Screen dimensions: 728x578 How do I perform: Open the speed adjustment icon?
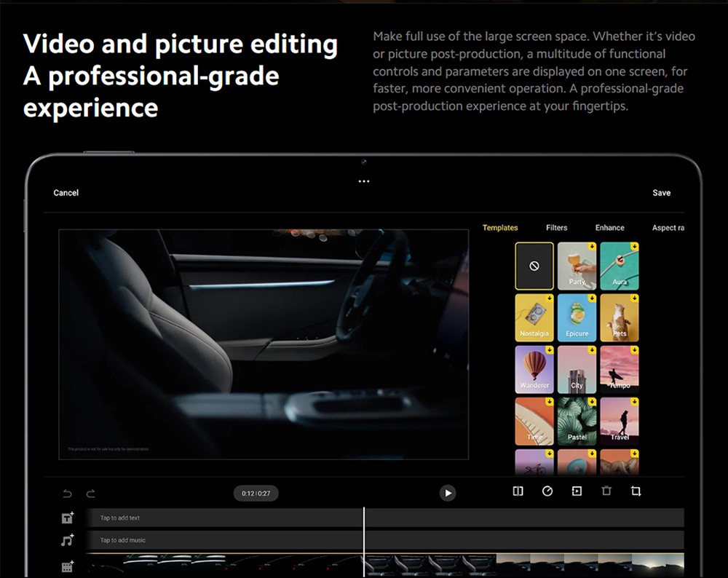pos(547,491)
